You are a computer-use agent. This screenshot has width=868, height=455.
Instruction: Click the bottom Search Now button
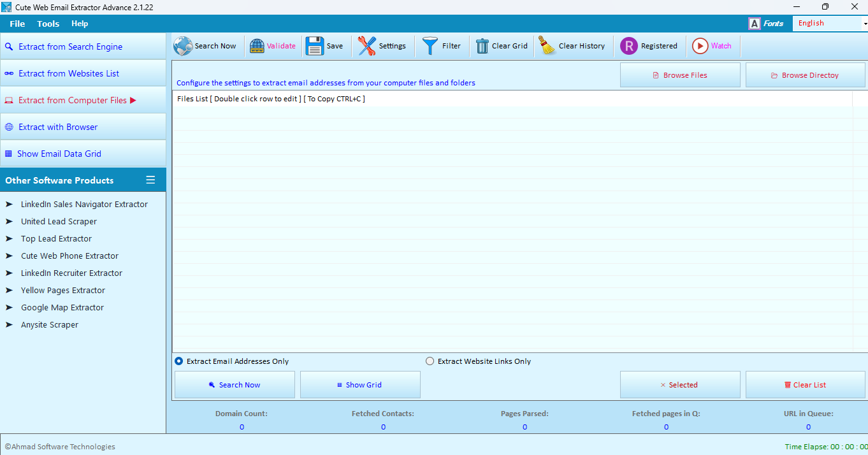tap(235, 385)
